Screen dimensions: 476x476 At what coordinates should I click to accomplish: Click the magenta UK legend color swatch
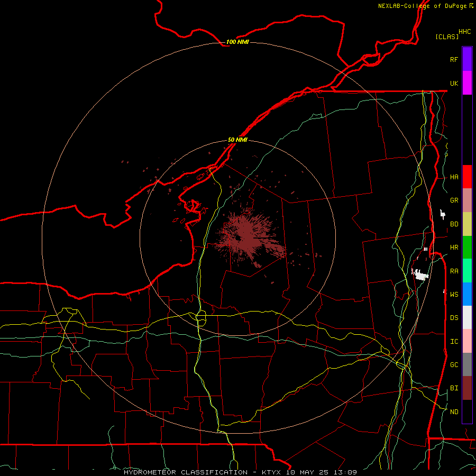tap(467, 83)
